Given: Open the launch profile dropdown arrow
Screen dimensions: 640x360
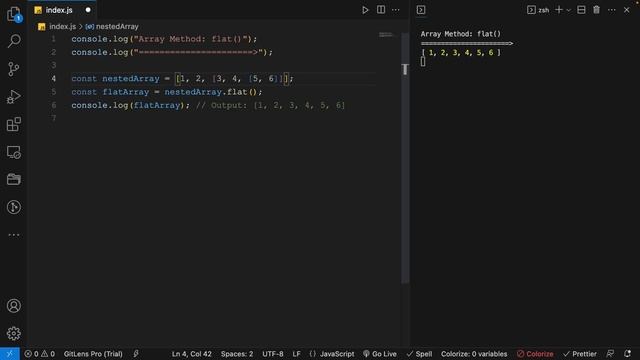Looking at the screenshot, I should click(569, 10).
